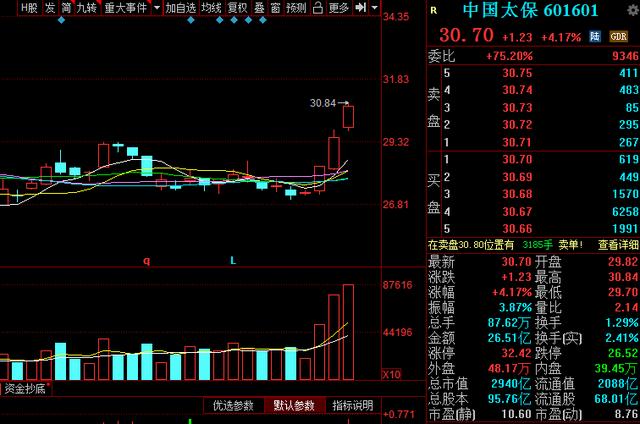Click the 窗 window button

(x=276, y=8)
